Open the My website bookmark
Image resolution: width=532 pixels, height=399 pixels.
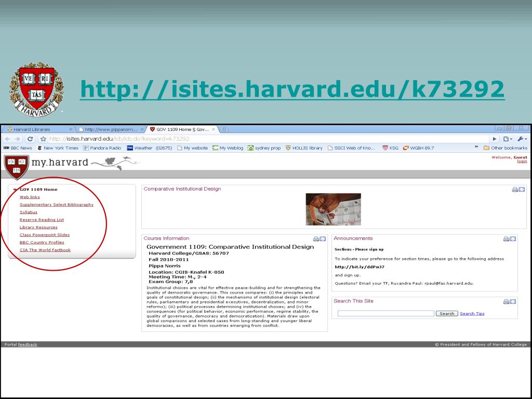coord(192,148)
